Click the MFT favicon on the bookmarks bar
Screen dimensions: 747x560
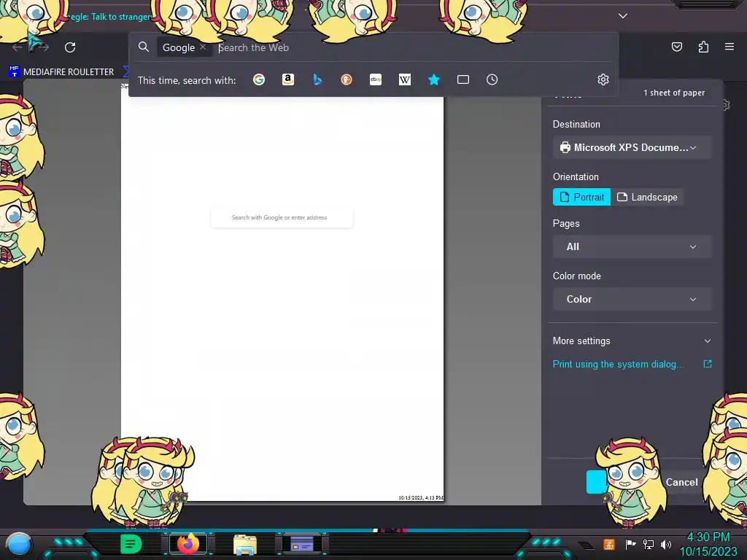[x=15, y=71]
